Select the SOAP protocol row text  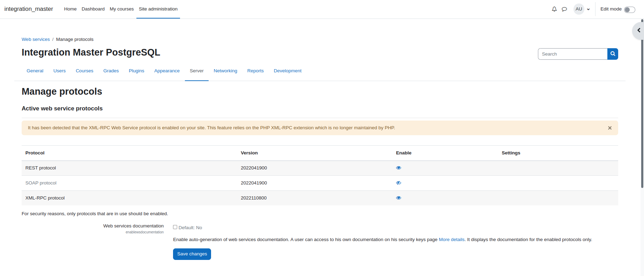(41, 183)
